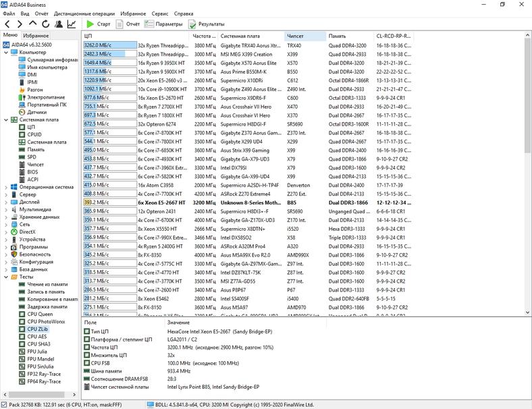The height and width of the screenshot is (409, 532).
Task: Collapse the Системная плата tree node
Action: pos(6,119)
